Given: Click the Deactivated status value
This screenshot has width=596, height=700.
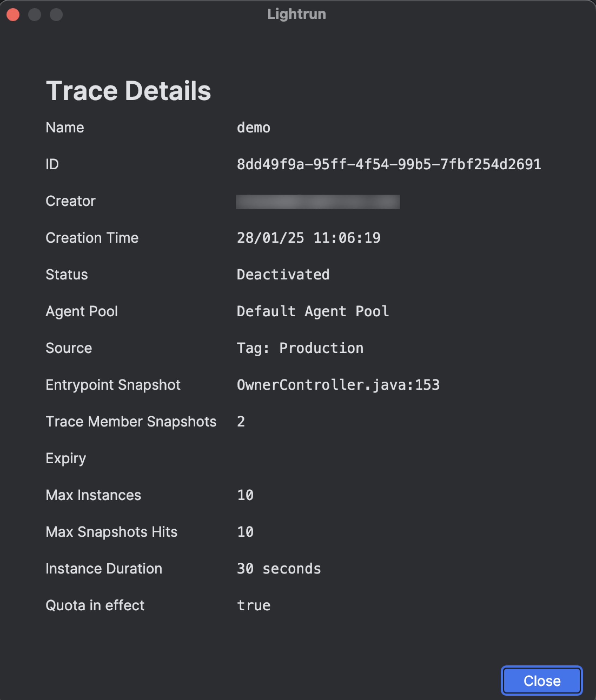Looking at the screenshot, I should coord(283,275).
